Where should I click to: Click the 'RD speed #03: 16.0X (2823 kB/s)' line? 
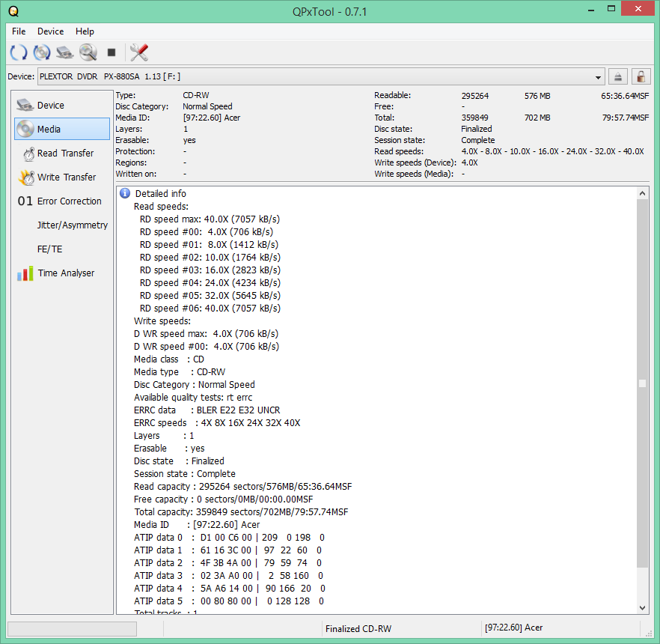[210, 270]
